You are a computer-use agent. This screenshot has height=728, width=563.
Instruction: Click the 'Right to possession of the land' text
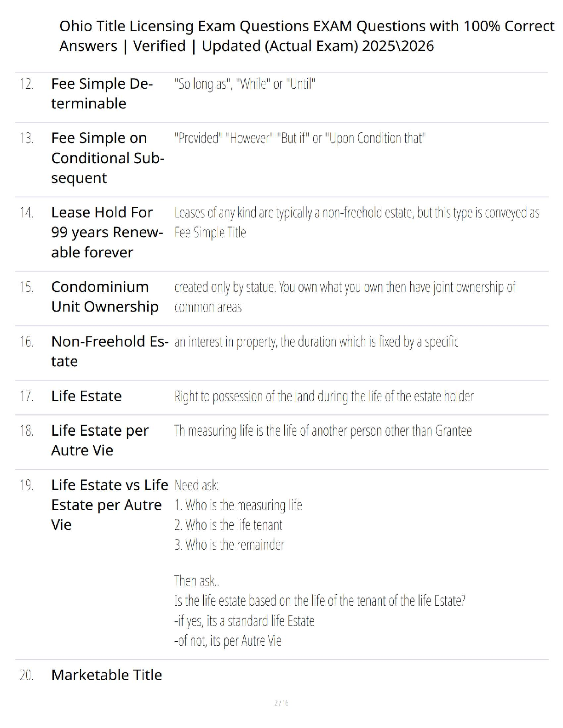pos(324,396)
